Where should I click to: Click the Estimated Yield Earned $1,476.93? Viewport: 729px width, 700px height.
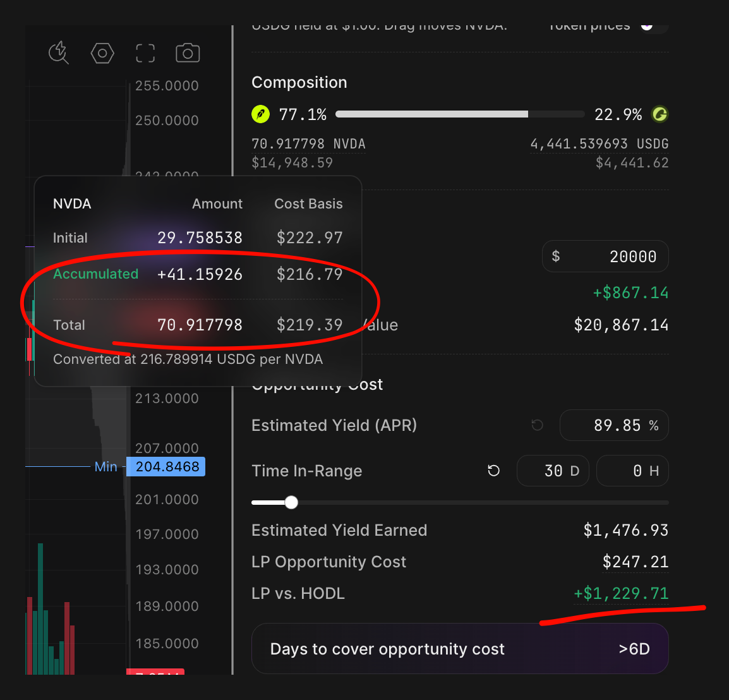(626, 530)
